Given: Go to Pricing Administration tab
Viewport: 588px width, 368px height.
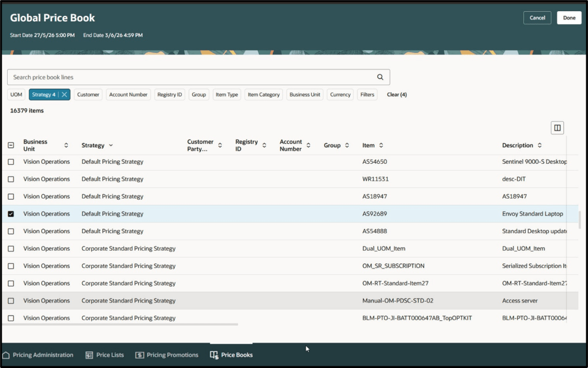Looking at the screenshot, I should (x=38, y=355).
